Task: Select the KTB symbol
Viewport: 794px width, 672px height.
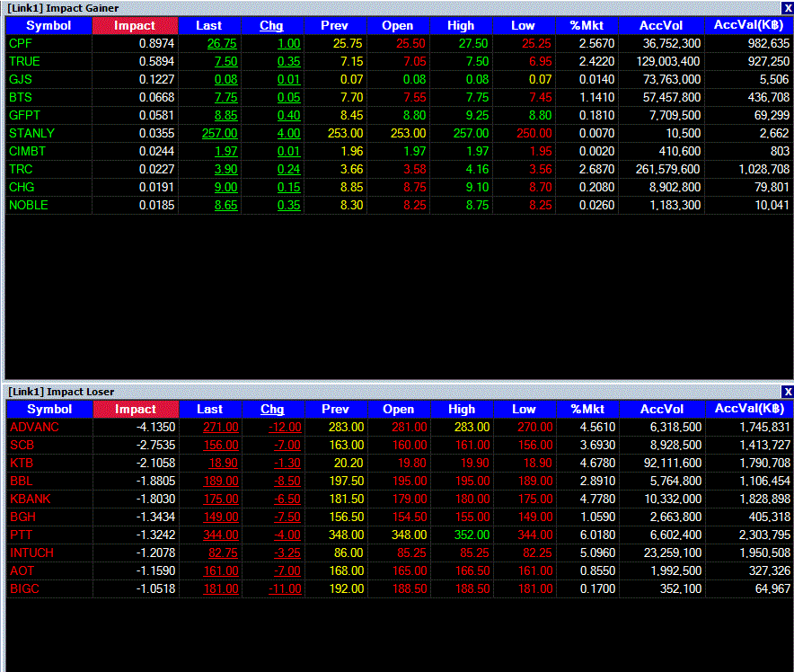Action: (x=22, y=464)
